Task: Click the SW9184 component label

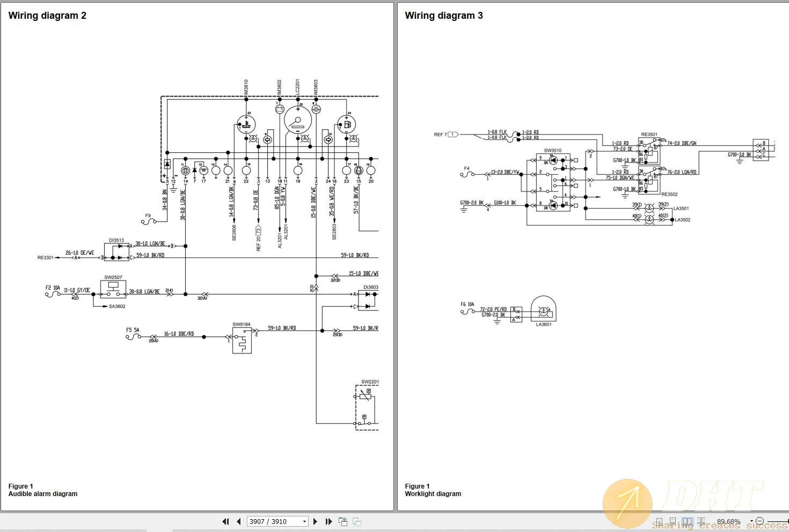Action: click(242, 324)
